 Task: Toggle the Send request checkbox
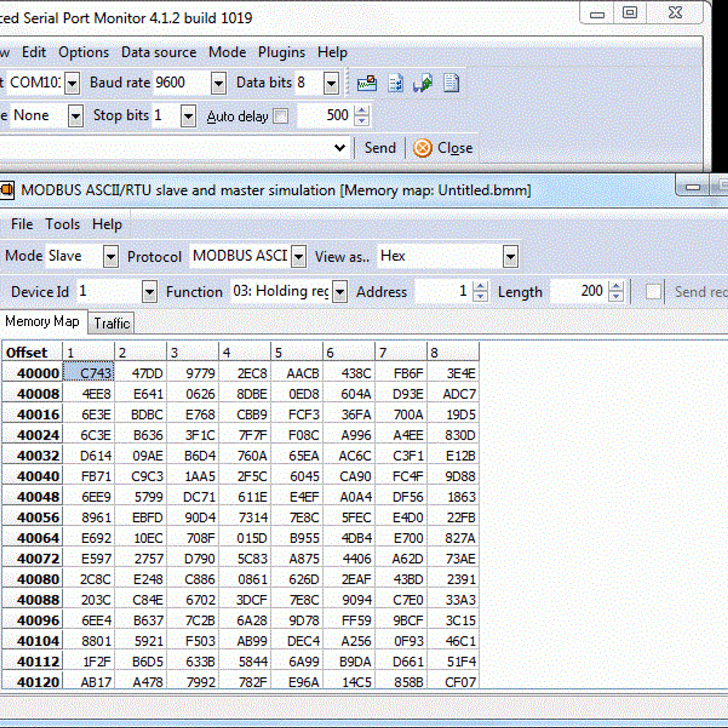(653, 291)
